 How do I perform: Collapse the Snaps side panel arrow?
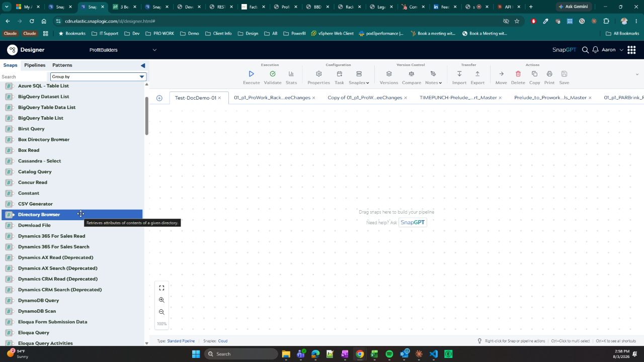(x=143, y=65)
